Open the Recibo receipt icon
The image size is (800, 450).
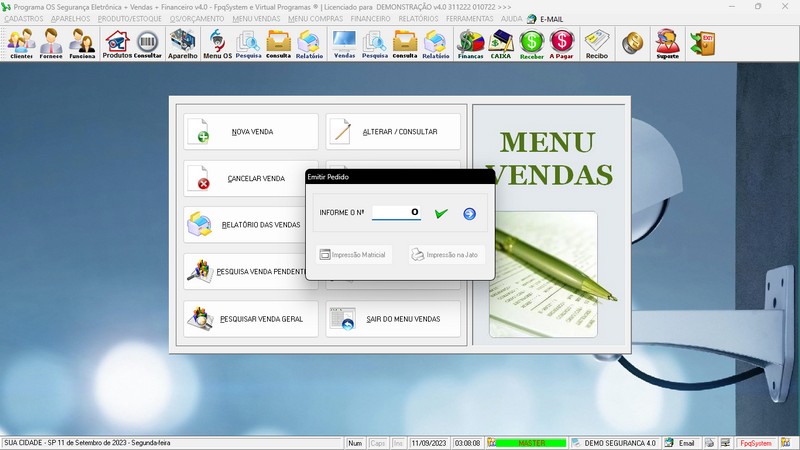coord(597,44)
